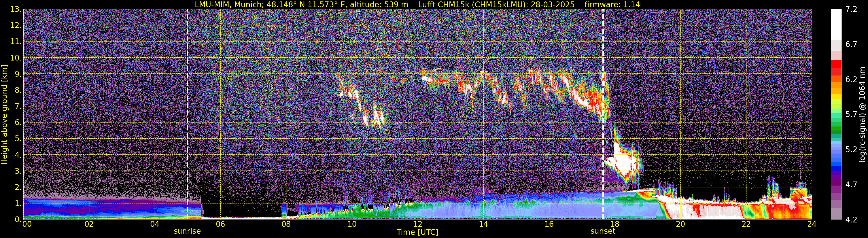The image size is (868, 238).
Task: Click the '6.7' colorbar value
Action: [x=851, y=44]
